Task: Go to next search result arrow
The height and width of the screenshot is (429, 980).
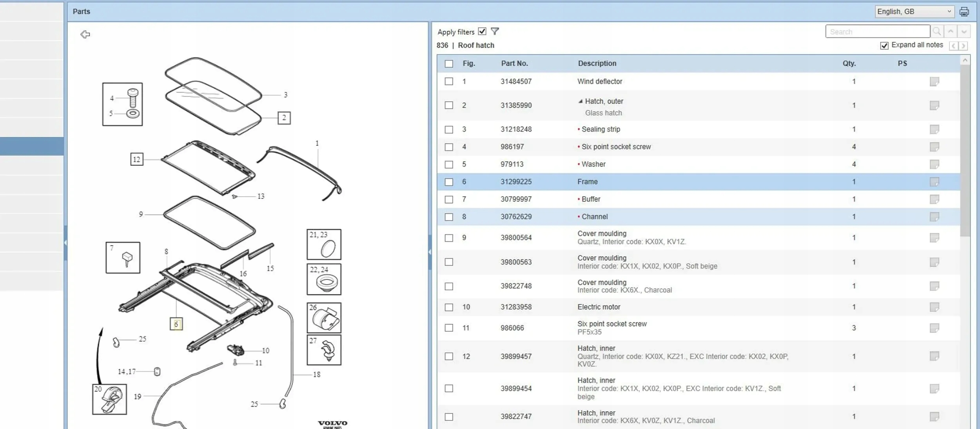Action: pyautogui.click(x=964, y=31)
